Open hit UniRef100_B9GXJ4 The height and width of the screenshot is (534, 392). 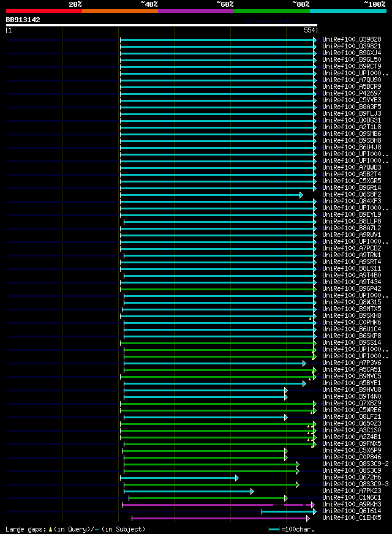click(352, 53)
